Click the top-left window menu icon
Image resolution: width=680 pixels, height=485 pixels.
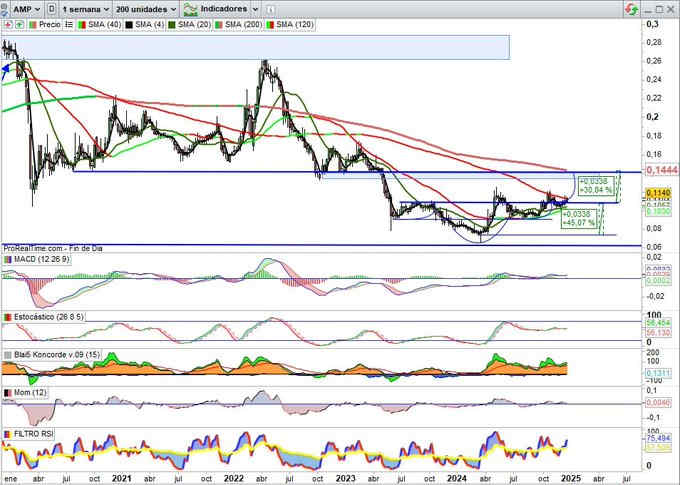tap(4, 5)
